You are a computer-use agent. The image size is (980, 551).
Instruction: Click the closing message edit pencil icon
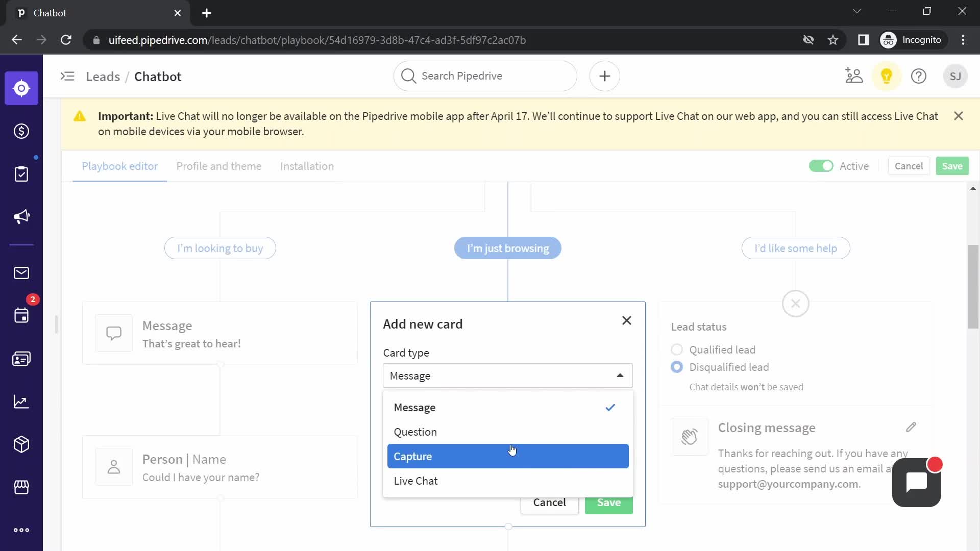coord(911,427)
